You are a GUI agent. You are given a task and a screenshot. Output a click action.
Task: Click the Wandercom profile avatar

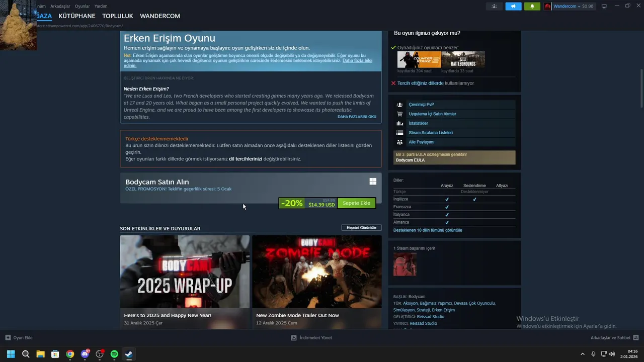548,6
